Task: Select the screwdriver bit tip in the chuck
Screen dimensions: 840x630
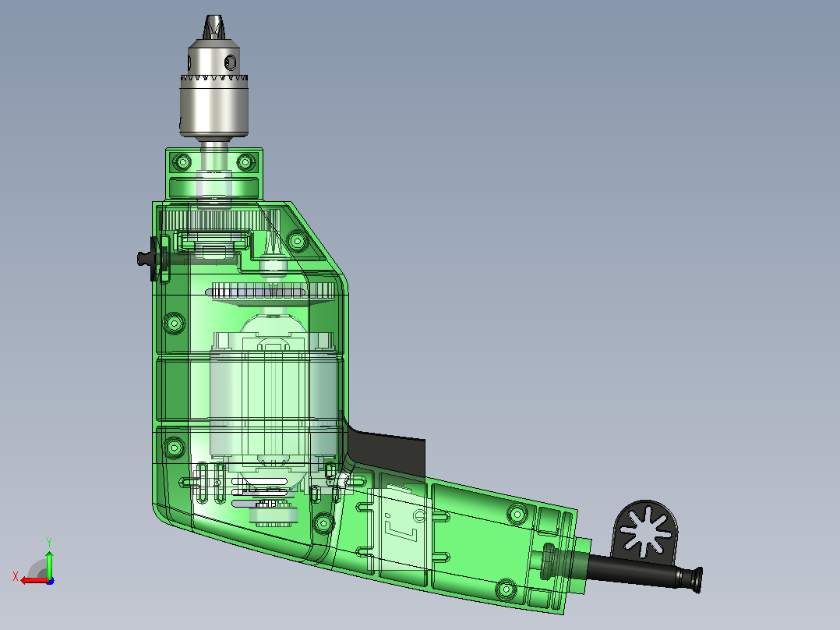Action: [214, 27]
